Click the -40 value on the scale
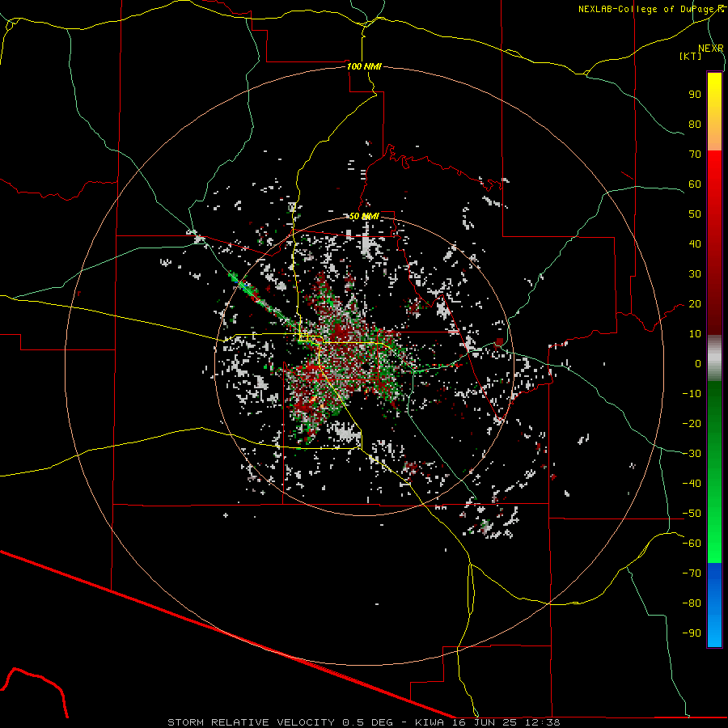This screenshot has height=728, width=728. tap(692, 484)
